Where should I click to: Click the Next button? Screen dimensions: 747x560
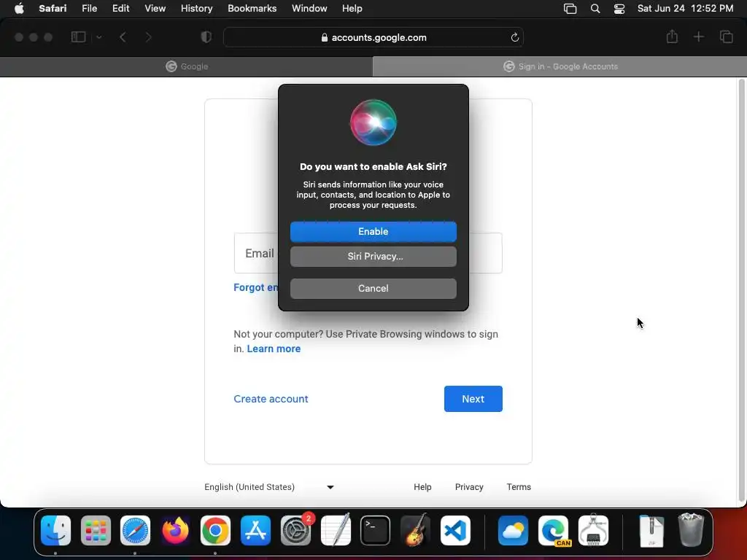pyautogui.click(x=473, y=399)
